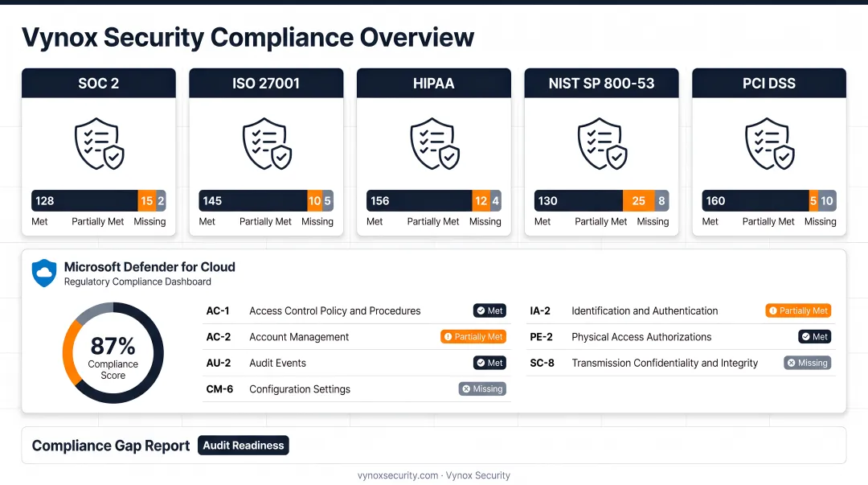Select the Audit Events row text
The width and height of the screenshot is (868, 485).
coord(277,363)
